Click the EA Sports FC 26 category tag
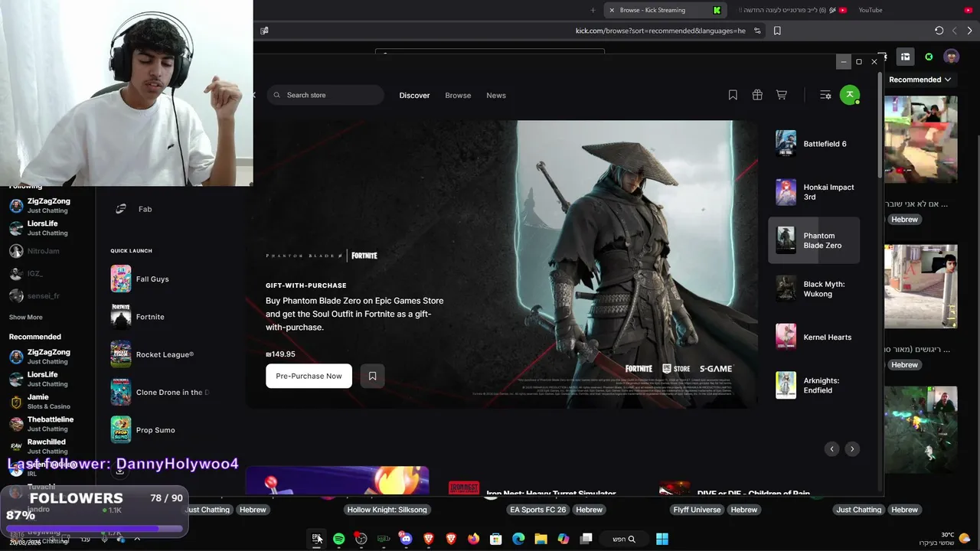The height and width of the screenshot is (551, 980). click(x=537, y=510)
